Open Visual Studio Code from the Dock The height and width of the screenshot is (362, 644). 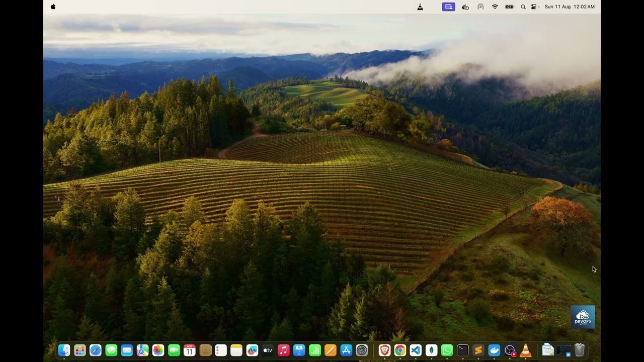[416, 350]
